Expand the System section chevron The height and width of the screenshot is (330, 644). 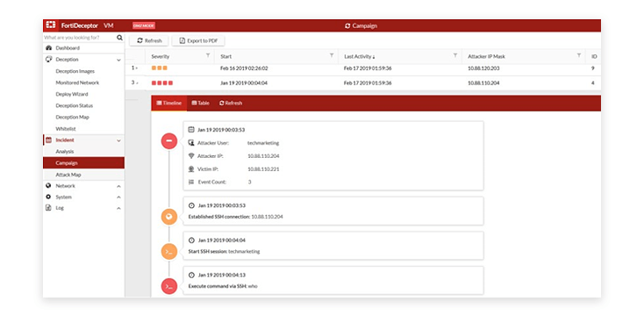[118, 197]
